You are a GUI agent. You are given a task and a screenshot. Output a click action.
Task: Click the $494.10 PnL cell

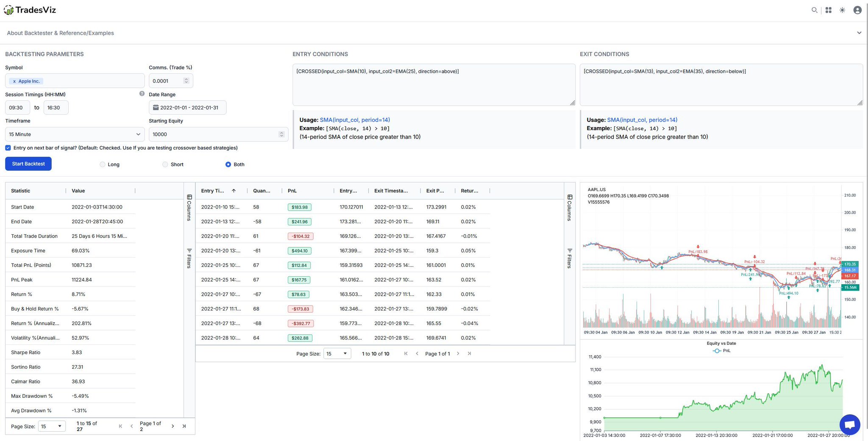pyautogui.click(x=299, y=251)
